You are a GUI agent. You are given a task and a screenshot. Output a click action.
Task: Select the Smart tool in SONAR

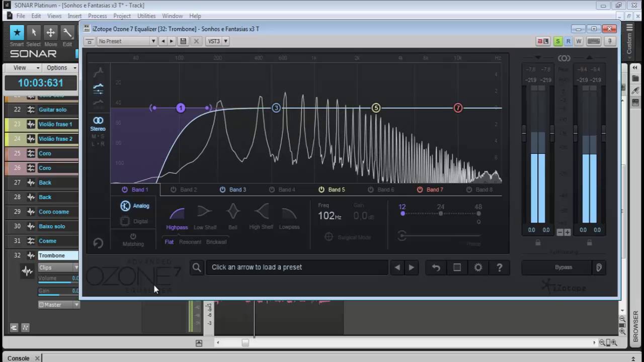click(17, 33)
